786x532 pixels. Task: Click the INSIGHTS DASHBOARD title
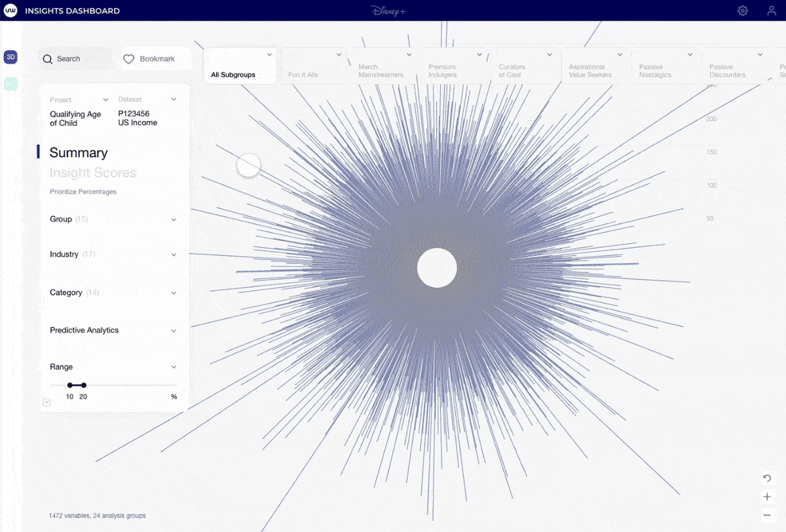[72, 11]
